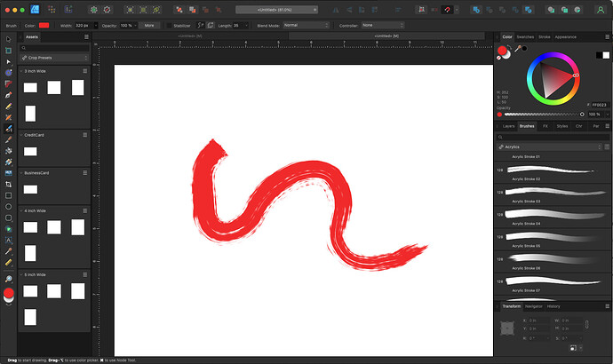Screen dimensions: 613x364
Task: Click the More button in brush options
Action: (150, 26)
